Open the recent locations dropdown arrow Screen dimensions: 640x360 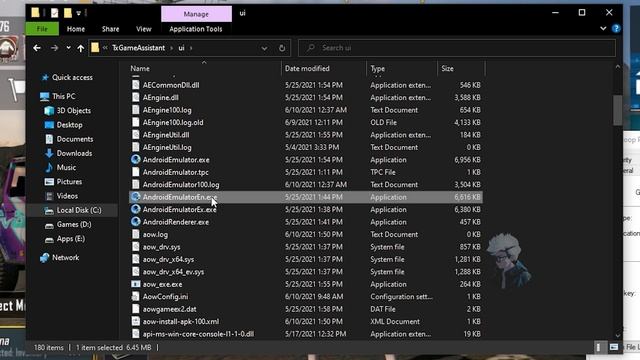68,48
